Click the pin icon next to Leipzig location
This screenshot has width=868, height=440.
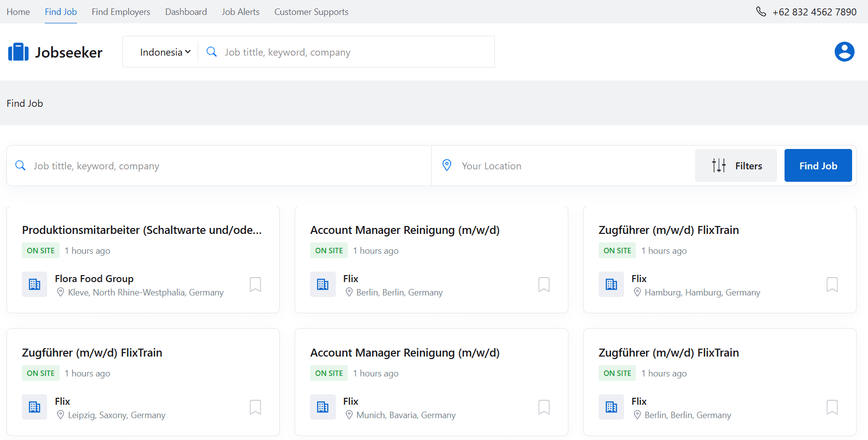(61, 415)
